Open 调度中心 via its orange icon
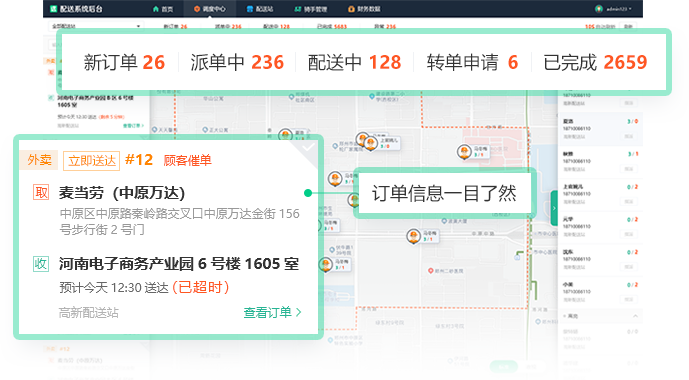The width and height of the screenshot is (689, 380). [x=197, y=9]
